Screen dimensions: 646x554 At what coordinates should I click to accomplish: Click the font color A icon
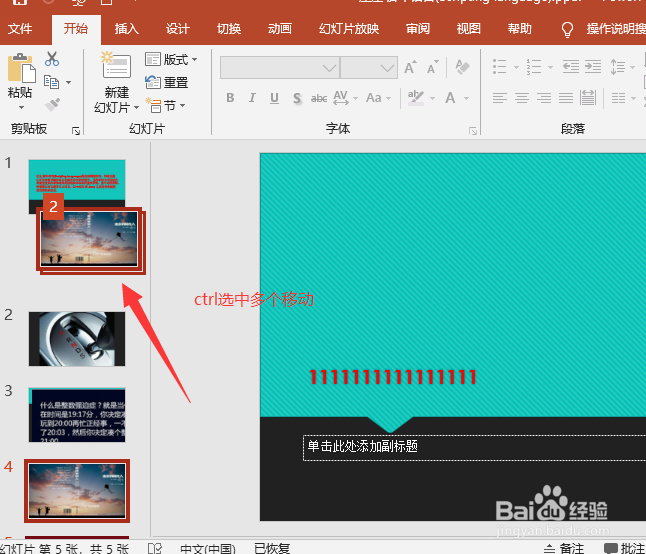450,98
